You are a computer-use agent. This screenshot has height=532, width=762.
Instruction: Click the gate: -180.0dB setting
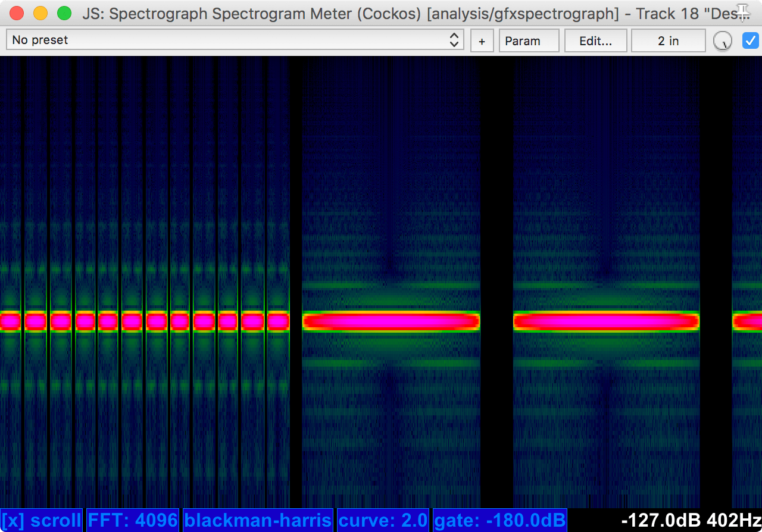[x=499, y=520]
